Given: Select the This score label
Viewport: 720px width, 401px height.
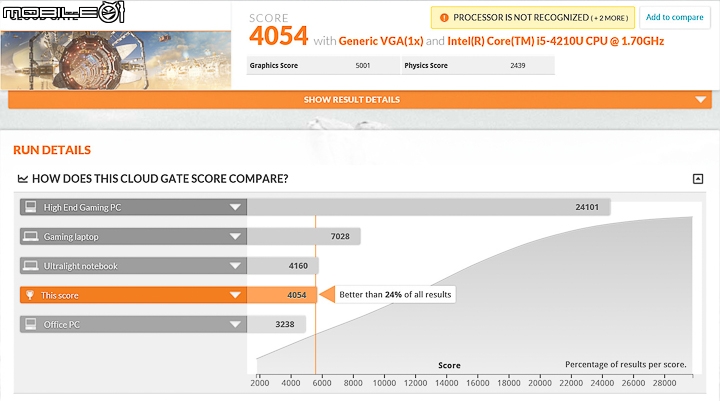Looking at the screenshot, I should (x=60, y=295).
